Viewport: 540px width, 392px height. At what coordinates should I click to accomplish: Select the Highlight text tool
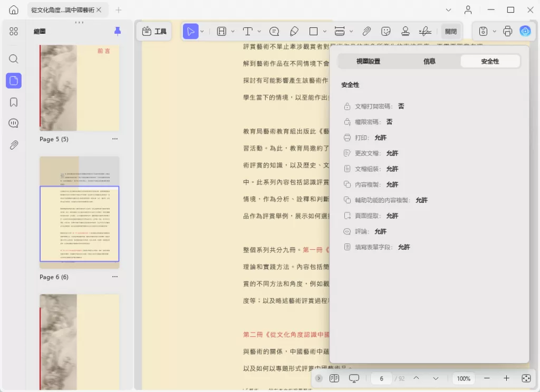click(221, 31)
